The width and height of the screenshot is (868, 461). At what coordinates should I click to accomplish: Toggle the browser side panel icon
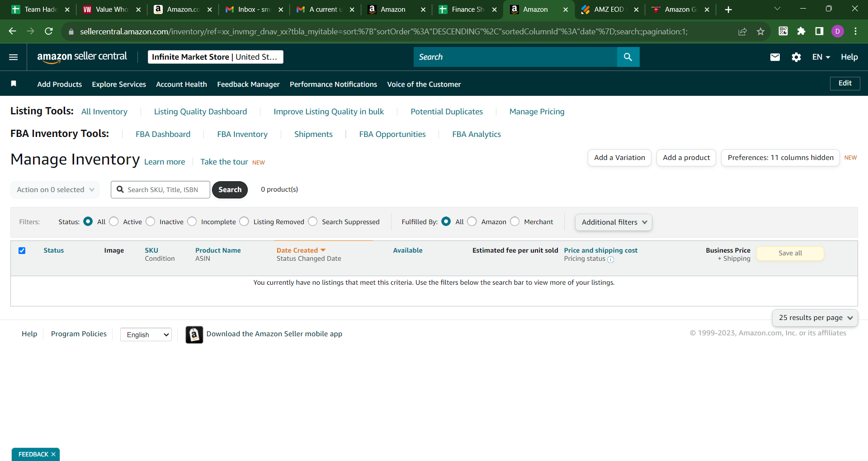[x=819, y=31]
